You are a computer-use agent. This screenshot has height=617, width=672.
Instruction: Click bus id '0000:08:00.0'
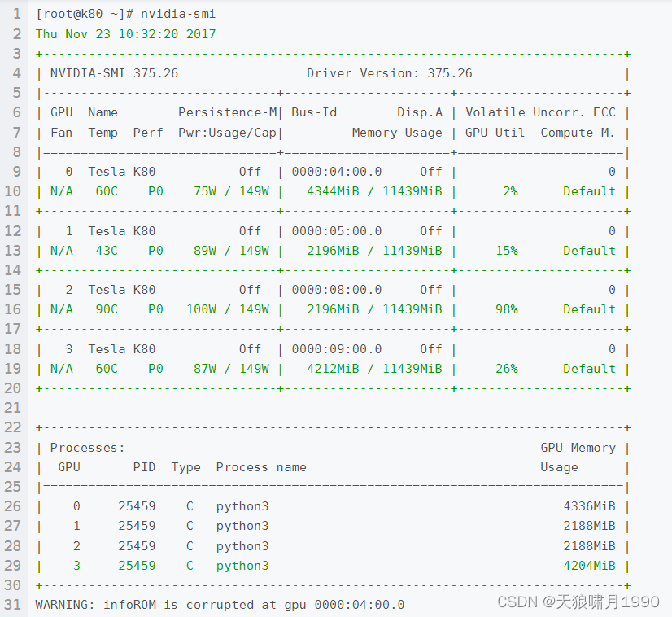coord(337,290)
